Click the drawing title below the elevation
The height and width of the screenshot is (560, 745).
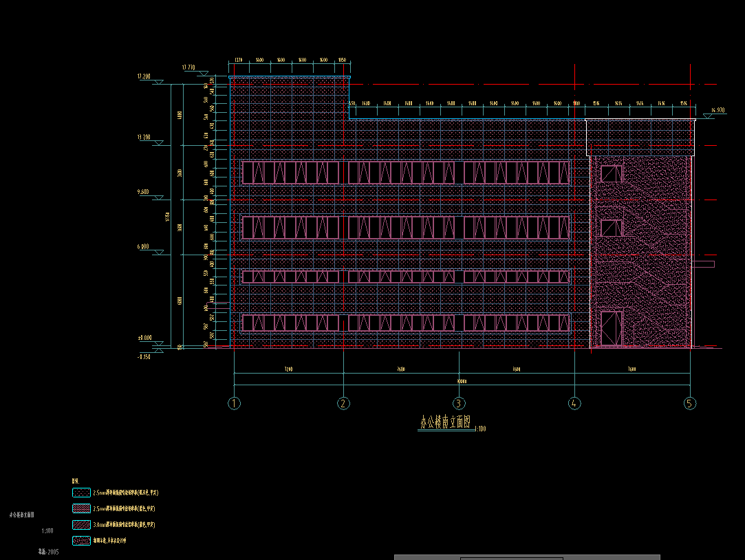tap(445, 423)
